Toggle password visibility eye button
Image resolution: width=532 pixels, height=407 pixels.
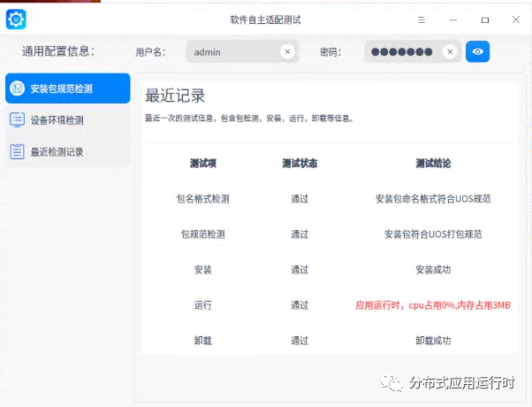(477, 51)
